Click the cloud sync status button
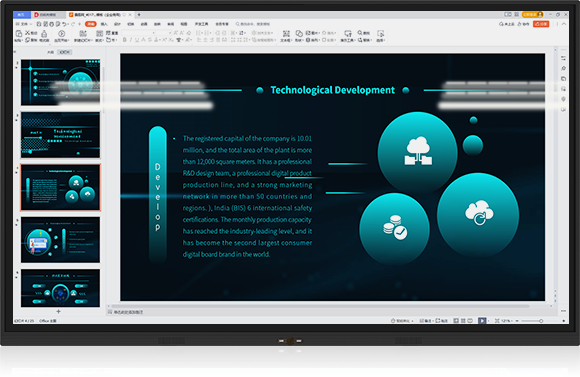Screen dimensions: 580x377 coord(506,24)
